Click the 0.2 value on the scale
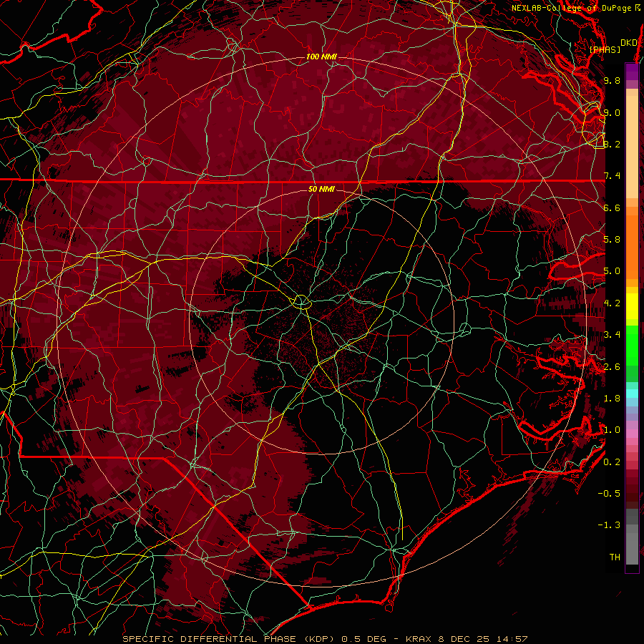The height and width of the screenshot is (644, 644). click(612, 462)
